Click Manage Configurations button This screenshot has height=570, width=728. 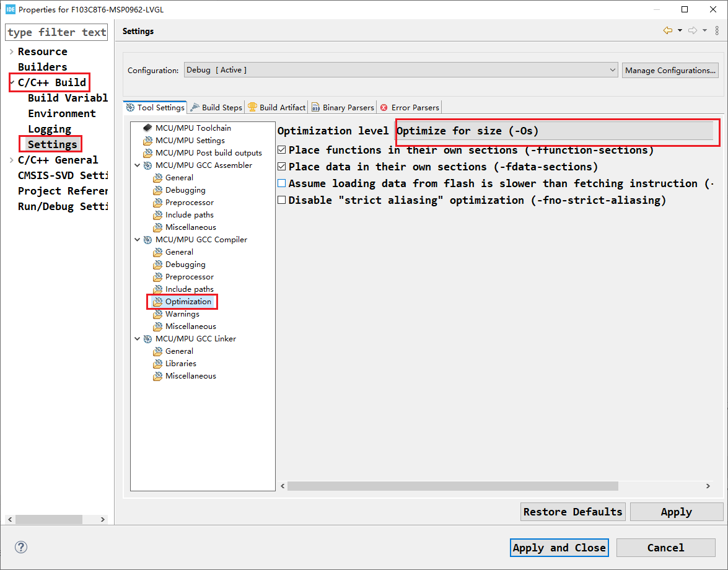[x=670, y=70]
